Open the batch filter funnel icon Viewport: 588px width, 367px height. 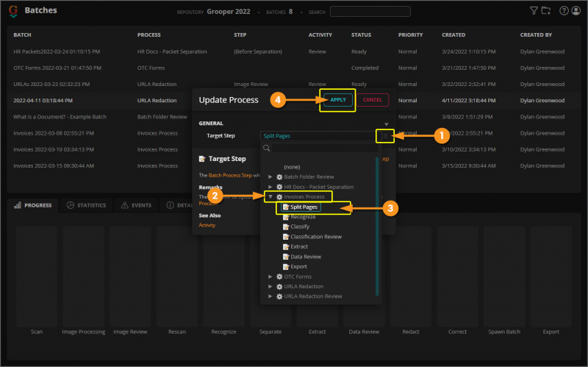pos(534,10)
